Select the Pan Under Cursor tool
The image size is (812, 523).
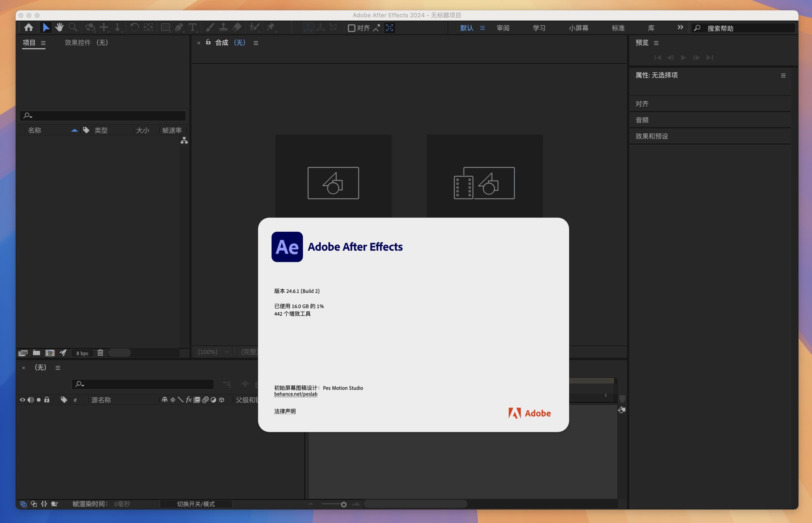point(104,28)
